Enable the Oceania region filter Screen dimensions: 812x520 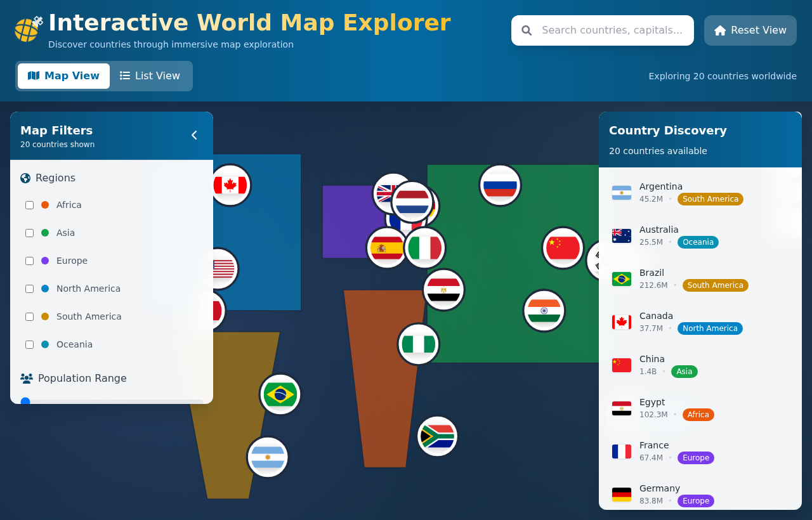[x=29, y=344]
